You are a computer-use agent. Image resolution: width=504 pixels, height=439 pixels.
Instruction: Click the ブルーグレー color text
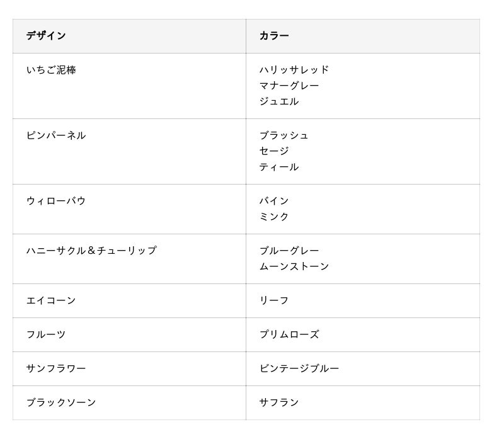point(289,251)
